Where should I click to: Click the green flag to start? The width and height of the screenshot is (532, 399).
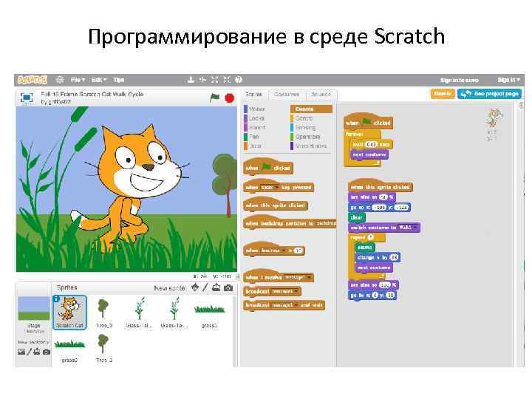[214, 98]
